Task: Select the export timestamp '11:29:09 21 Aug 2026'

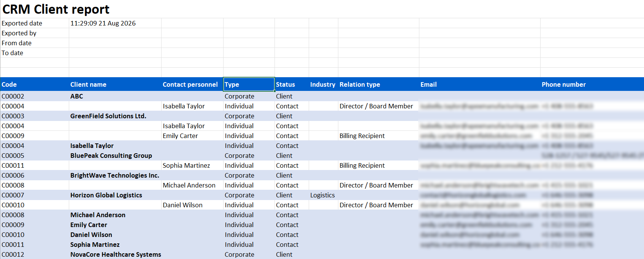Action: point(103,23)
